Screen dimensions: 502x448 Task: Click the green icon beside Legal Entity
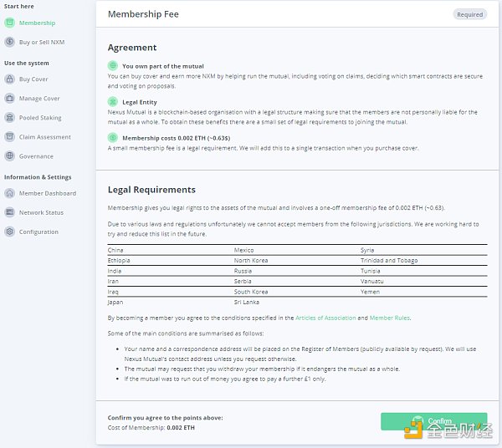(112, 102)
